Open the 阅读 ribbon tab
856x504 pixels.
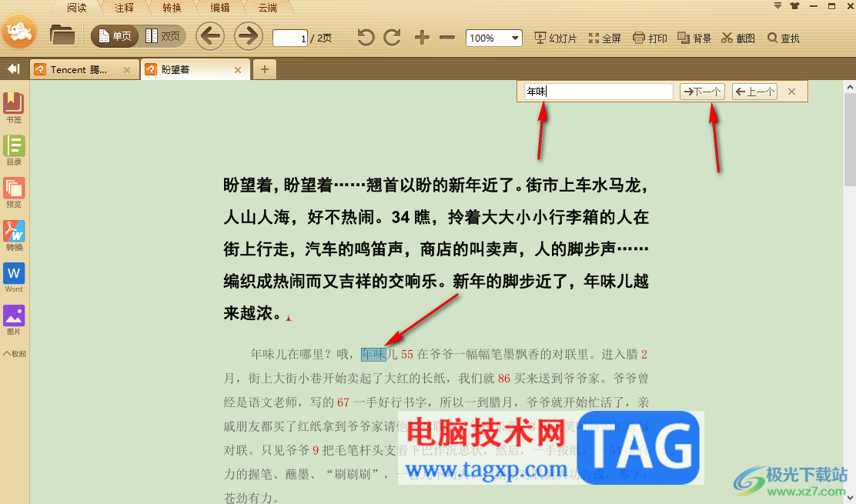tap(77, 8)
